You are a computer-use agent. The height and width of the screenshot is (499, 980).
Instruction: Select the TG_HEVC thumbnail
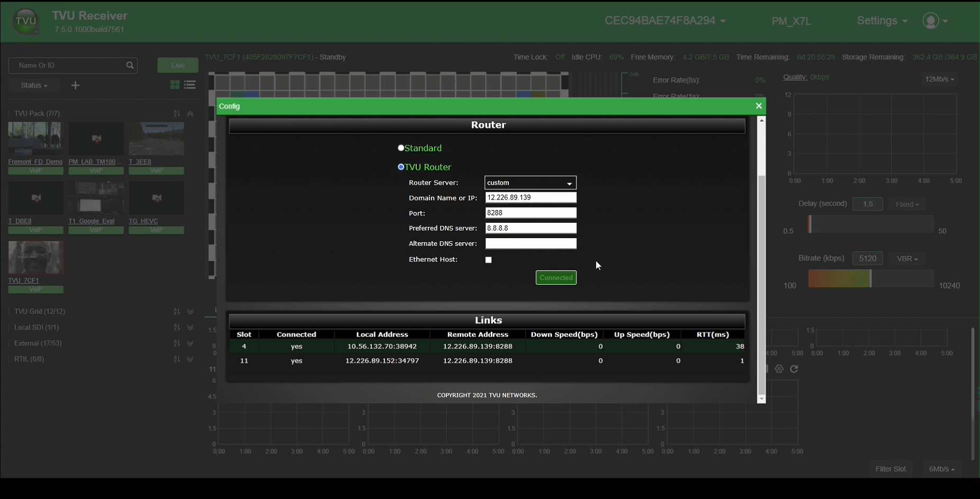point(156,198)
